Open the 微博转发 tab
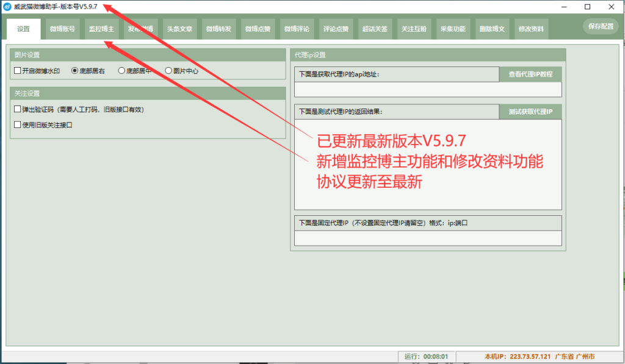The width and height of the screenshot is (625, 364). 219,29
